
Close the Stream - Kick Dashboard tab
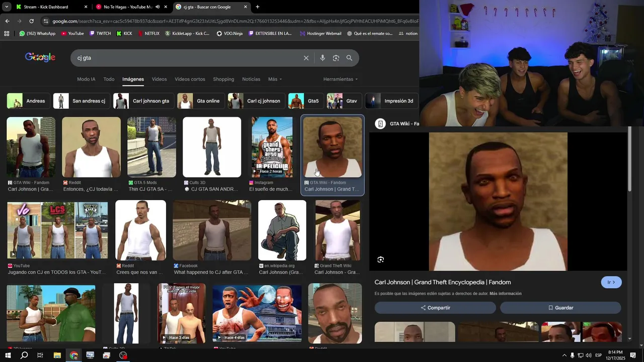coord(86,7)
